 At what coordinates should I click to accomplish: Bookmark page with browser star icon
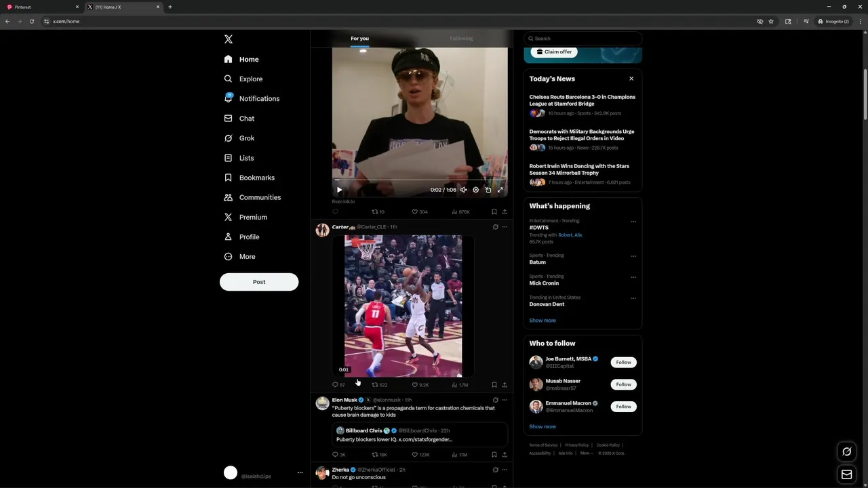pos(771,21)
